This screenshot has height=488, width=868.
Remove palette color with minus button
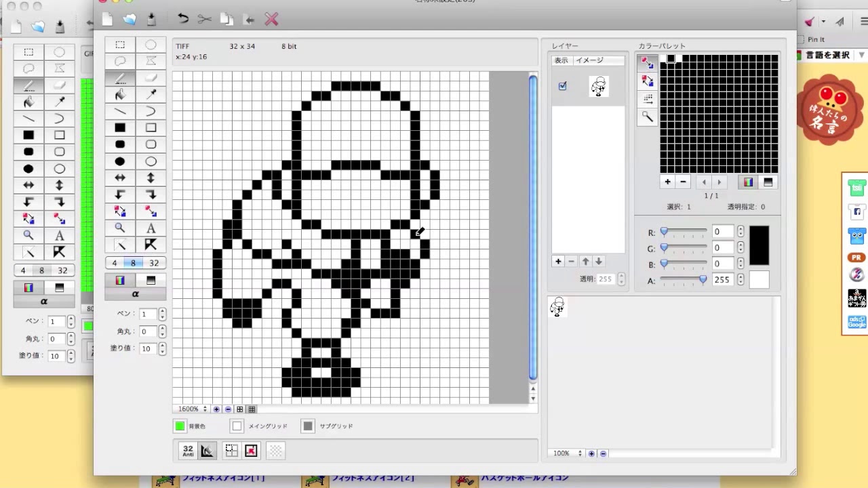[x=683, y=182]
